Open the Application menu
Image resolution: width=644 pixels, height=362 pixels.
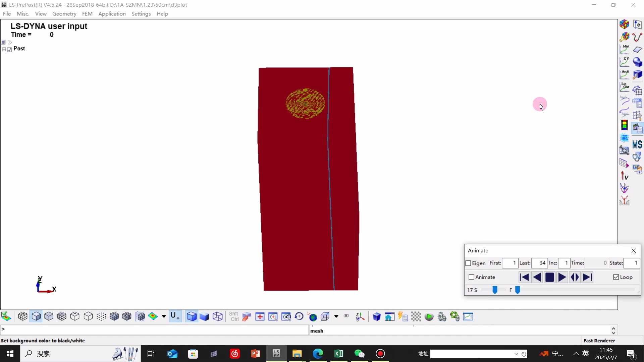112,14
